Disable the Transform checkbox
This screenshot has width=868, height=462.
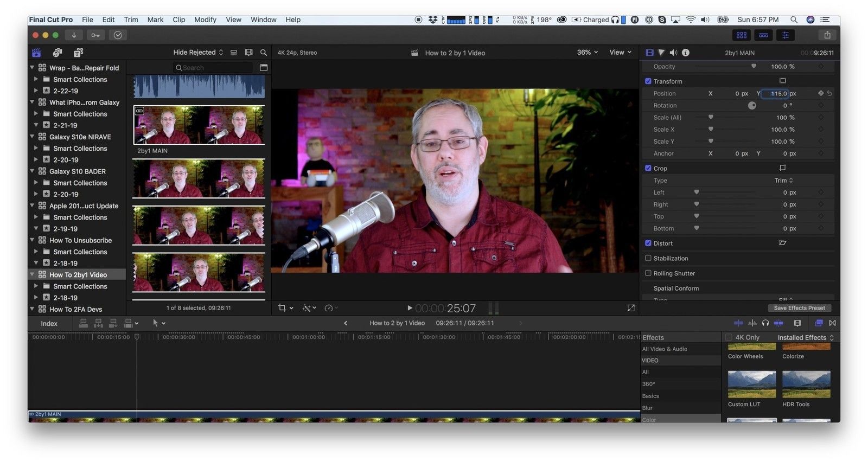click(x=648, y=81)
